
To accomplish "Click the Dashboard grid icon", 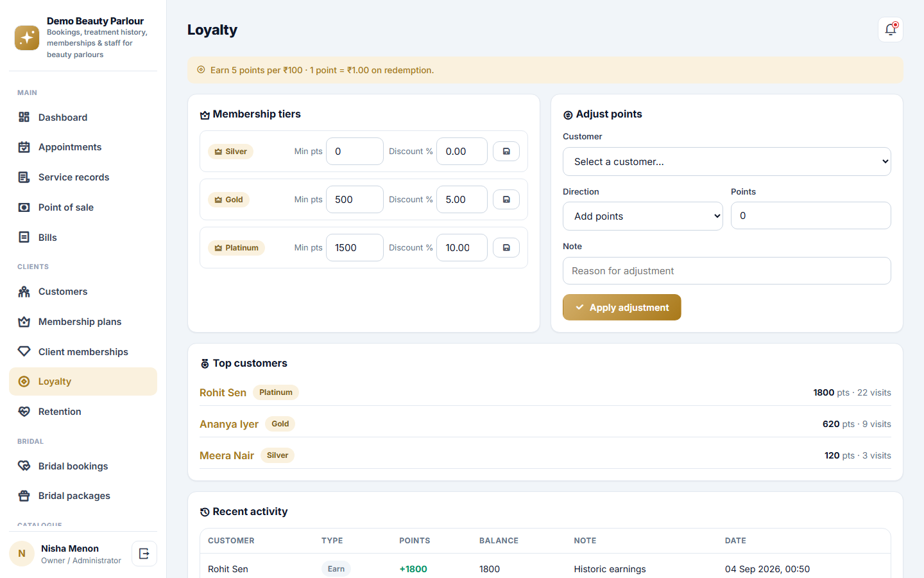I will pos(24,117).
